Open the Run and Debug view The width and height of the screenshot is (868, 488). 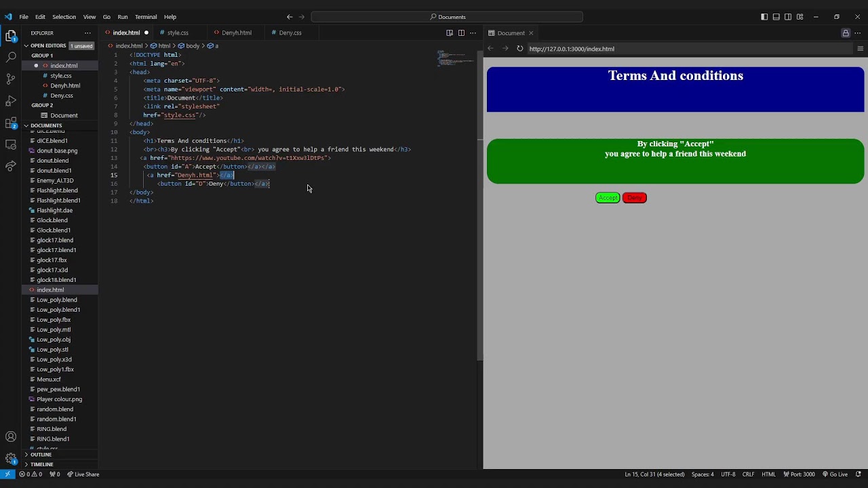11,101
